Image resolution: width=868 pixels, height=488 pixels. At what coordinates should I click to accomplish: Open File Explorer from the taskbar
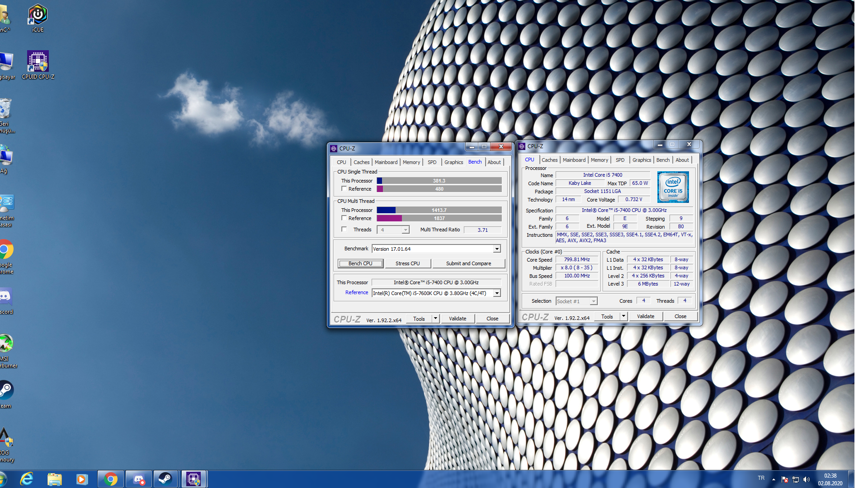pos(55,479)
